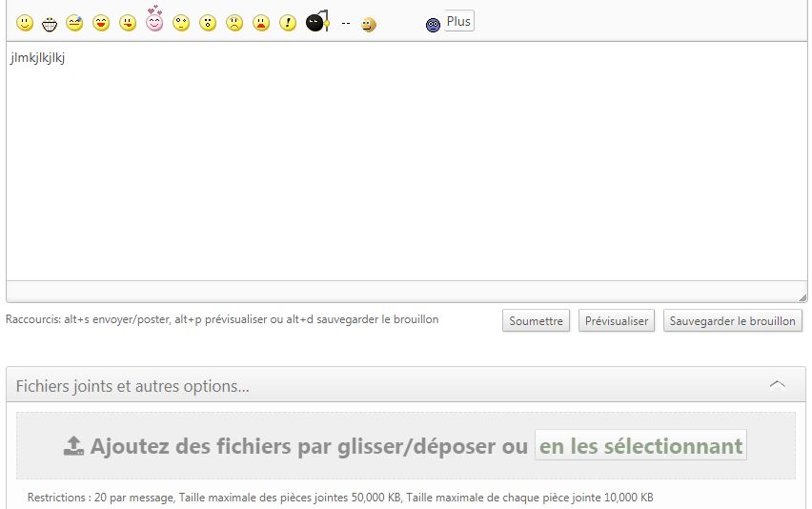Insert the toothy grin emoticon
812x509 pixels.
tap(50, 24)
